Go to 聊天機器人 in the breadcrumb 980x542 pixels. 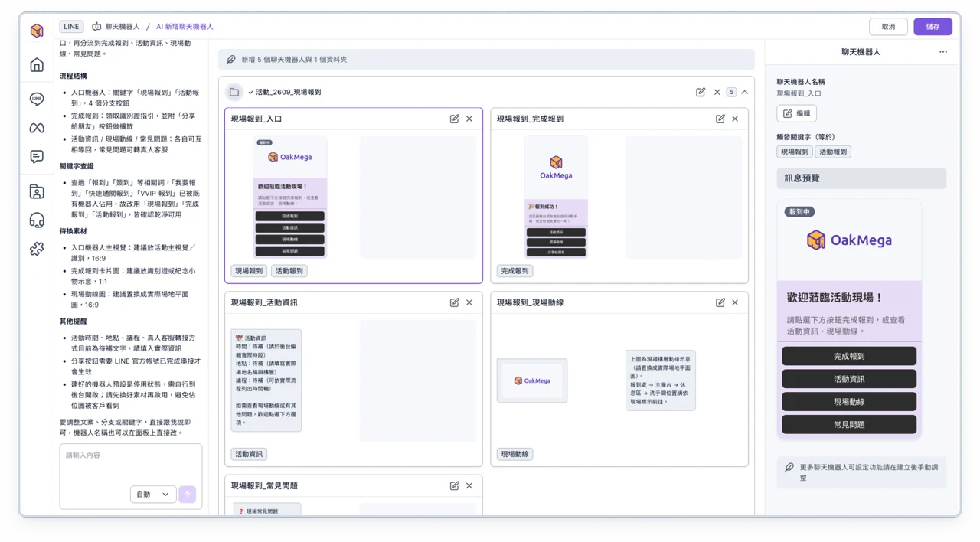[x=116, y=27]
